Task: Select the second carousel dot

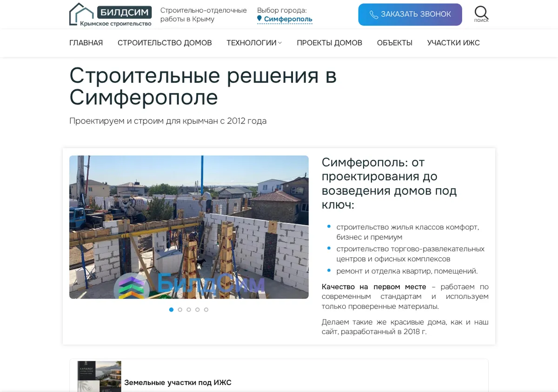Action: [x=180, y=309]
